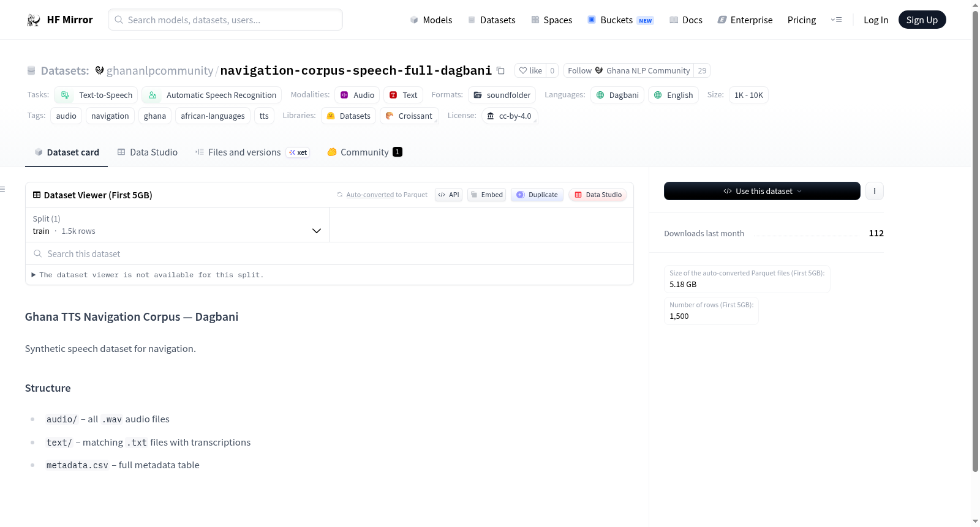Click the Duplicate button

coord(537,195)
